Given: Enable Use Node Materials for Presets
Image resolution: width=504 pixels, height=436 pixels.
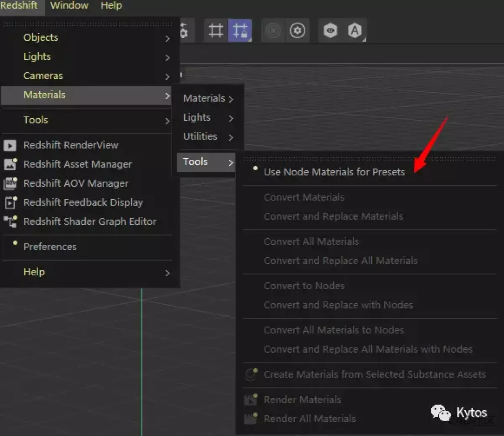Looking at the screenshot, I should [334, 172].
